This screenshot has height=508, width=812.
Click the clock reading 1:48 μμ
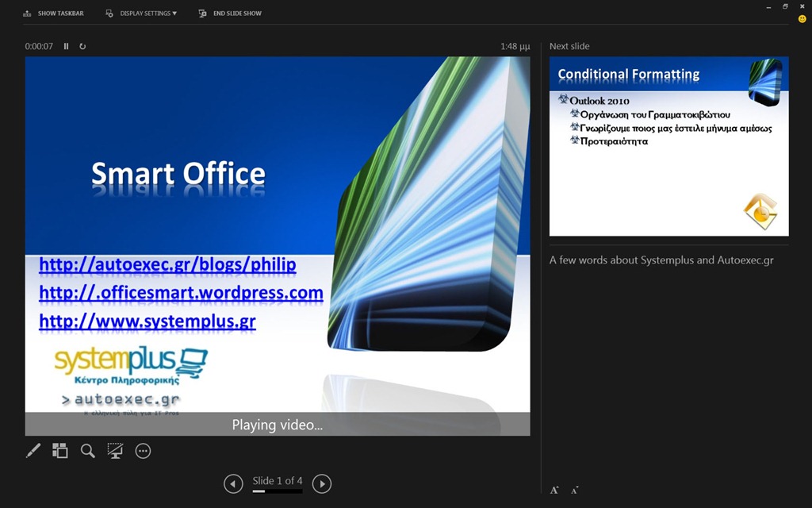tap(515, 46)
